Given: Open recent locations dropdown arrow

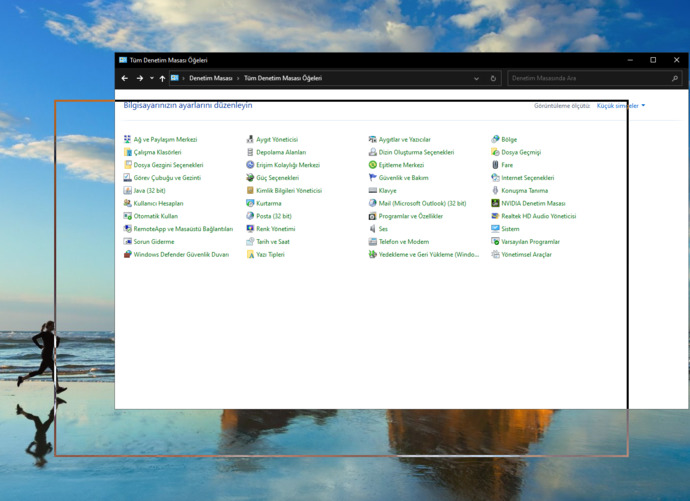Looking at the screenshot, I should point(151,78).
